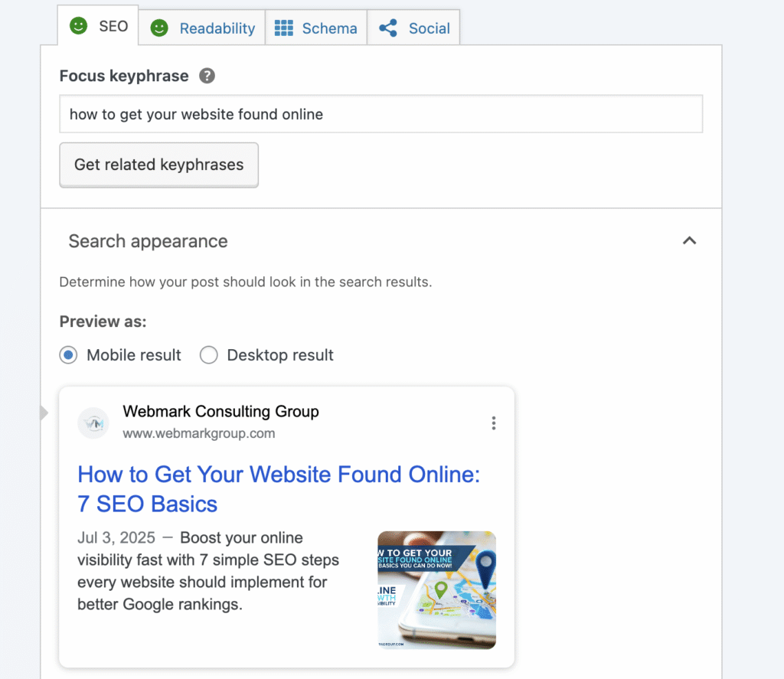Switch preview to Desktop result
The height and width of the screenshot is (679, 784).
pos(208,355)
